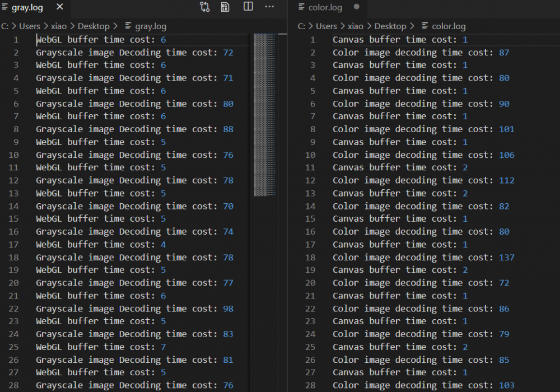The height and width of the screenshot is (392, 560).
Task: Expand the Users breadcrumb in gray.log pane
Action: pyautogui.click(x=30, y=26)
